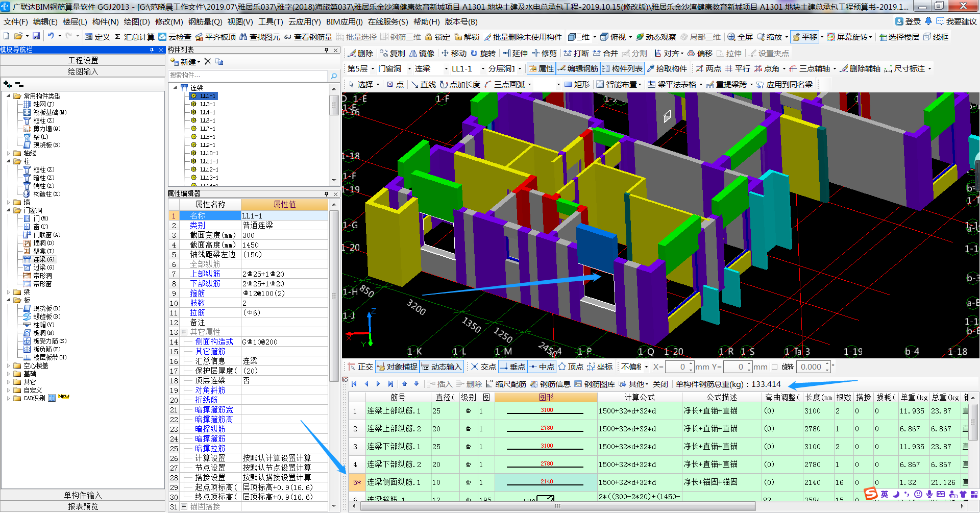Open 查看钢筋量 rebar quantity view

tap(308, 37)
